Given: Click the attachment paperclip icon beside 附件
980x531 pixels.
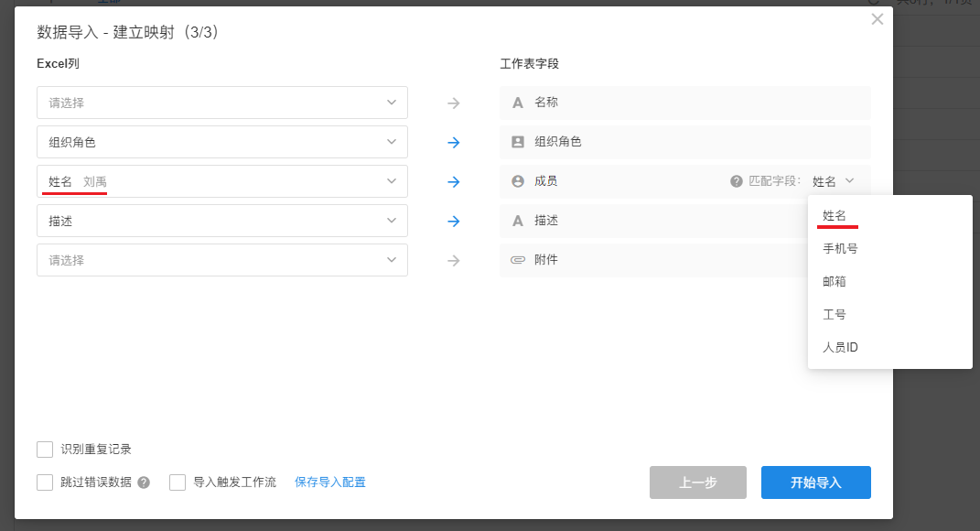Looking at the screenshot, I should pyautogui.click(x=518, y=260).
